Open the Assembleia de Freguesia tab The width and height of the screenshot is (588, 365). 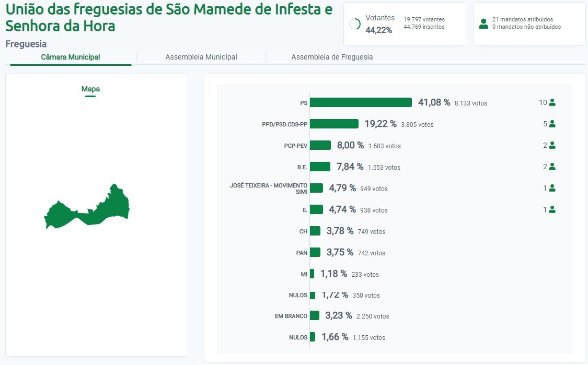[332, 57]
